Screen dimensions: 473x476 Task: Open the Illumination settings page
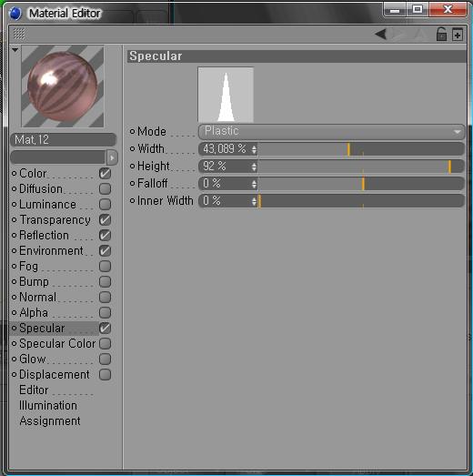48,406
